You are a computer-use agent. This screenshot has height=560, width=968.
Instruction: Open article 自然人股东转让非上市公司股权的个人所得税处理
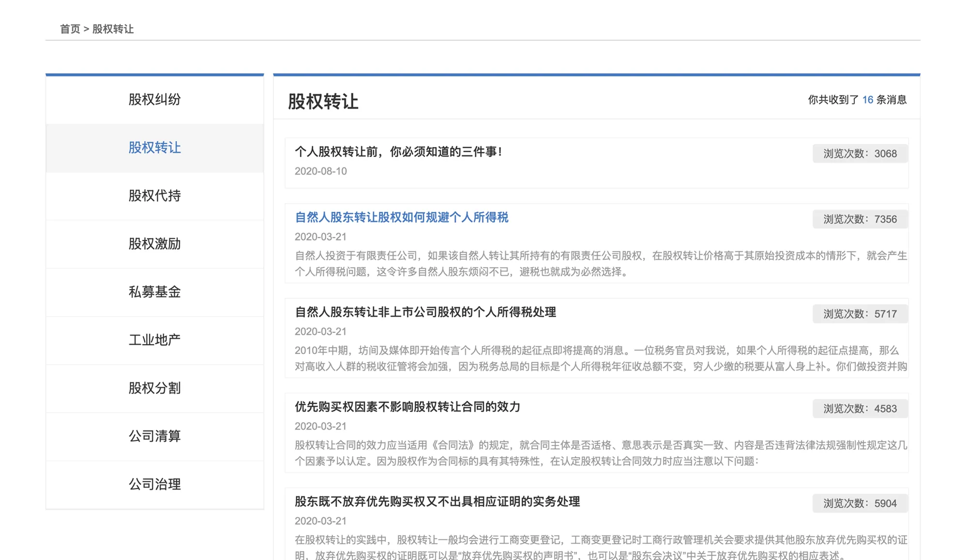tap(425, 312)
